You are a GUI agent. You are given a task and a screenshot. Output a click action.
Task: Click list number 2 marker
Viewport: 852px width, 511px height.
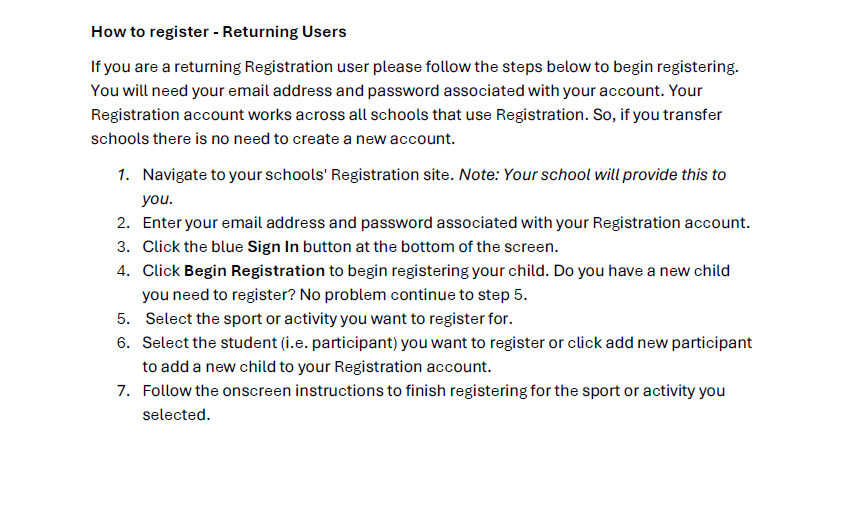pos(123,223)
